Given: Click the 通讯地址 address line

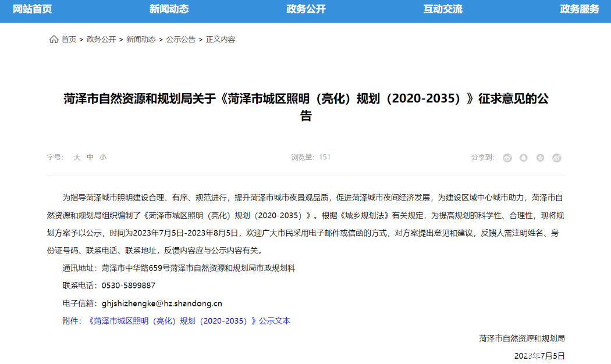Looking at the screenshot, I should [x=179, y=268].
